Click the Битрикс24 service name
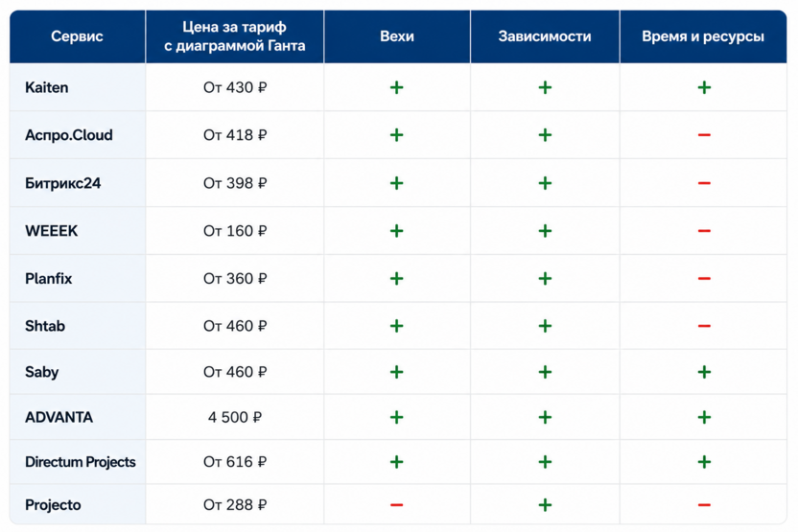This screenshot has height=532, width=798. point(62,183)
